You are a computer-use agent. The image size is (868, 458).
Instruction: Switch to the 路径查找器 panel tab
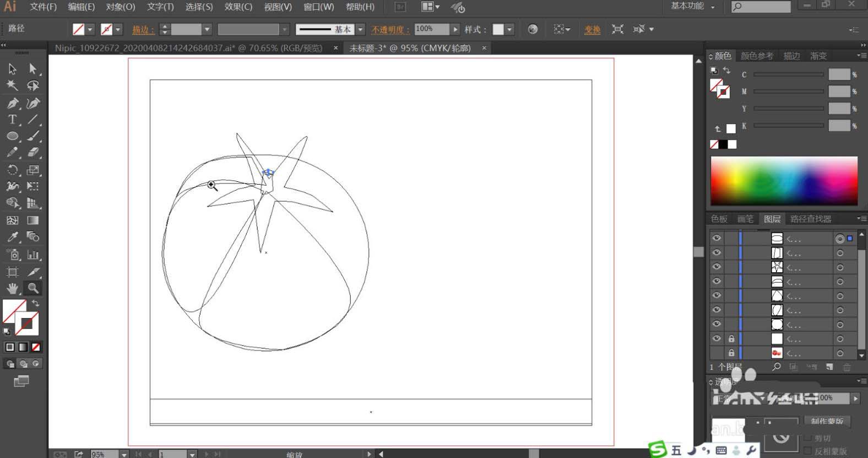coord(810,219)
